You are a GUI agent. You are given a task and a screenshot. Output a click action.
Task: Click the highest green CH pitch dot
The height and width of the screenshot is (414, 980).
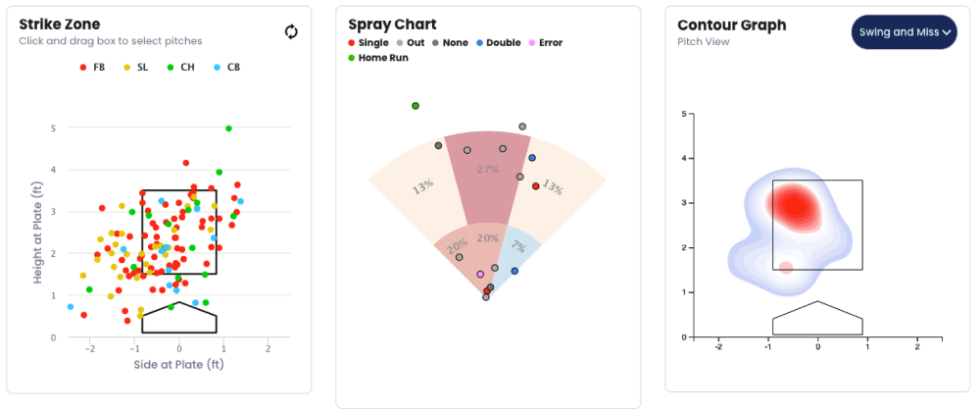pos(228,129)
